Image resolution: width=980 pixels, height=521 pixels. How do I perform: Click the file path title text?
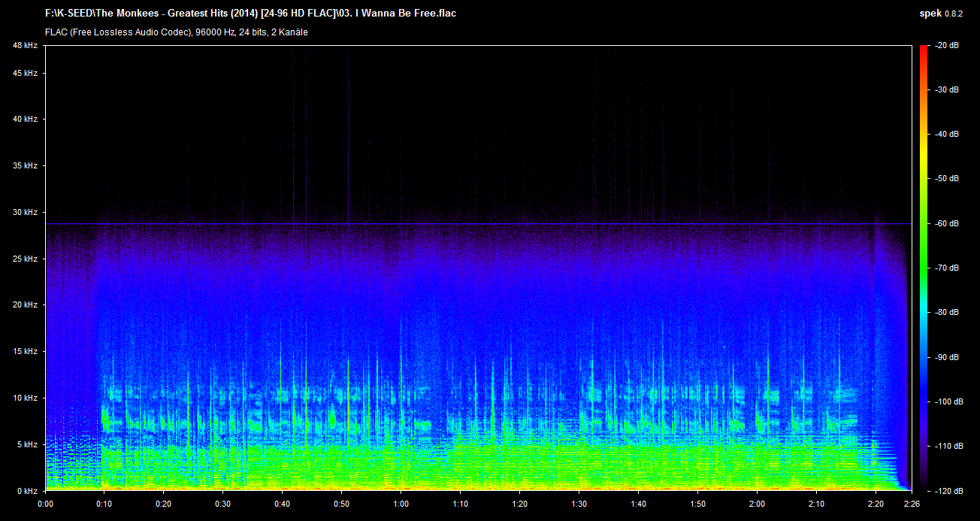pos(250,14)
